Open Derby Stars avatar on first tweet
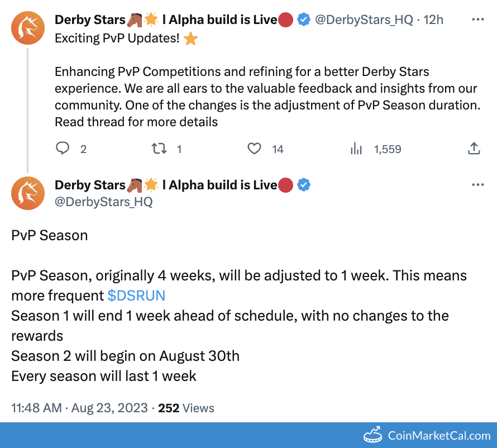This screenshot has width=497, height=448. (x=27, y=26)
